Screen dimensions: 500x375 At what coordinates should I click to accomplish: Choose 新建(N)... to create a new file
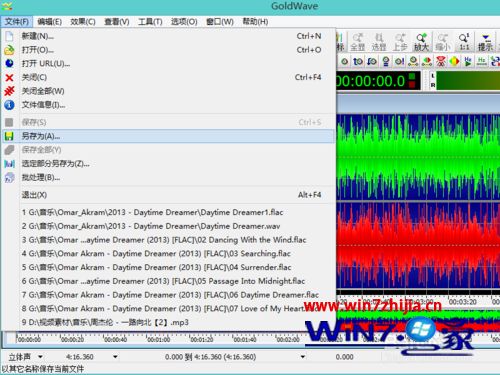point(168,36)
